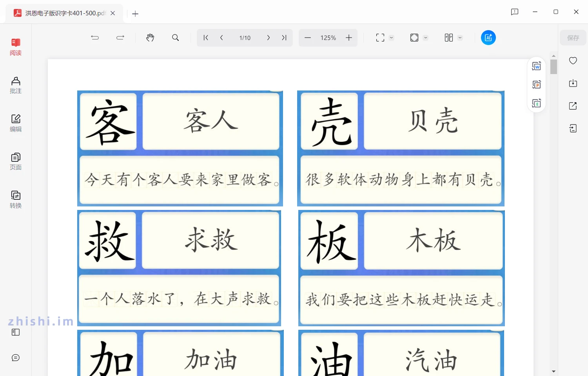Click the 贝壳 word card
The height and width of the screenshot is (376, 588).
tap(433, 121)
